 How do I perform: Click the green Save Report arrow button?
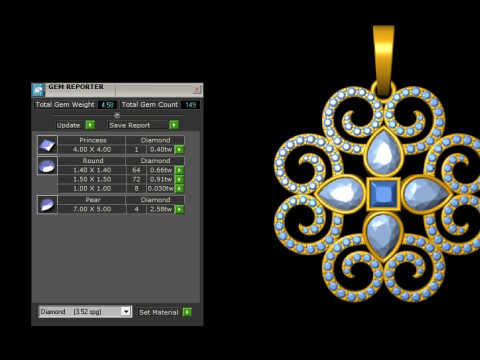pos(174,125)
